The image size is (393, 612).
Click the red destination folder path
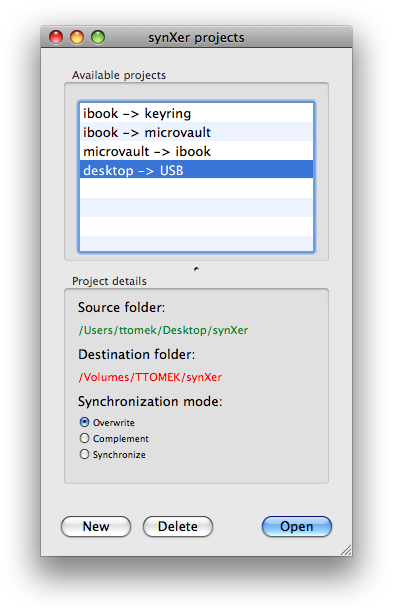tap(150, 377)
